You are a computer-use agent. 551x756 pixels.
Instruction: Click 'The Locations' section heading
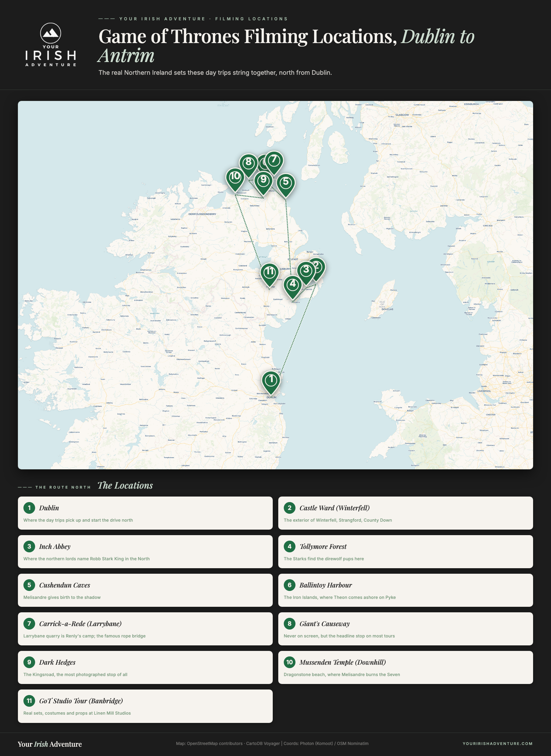125,486
